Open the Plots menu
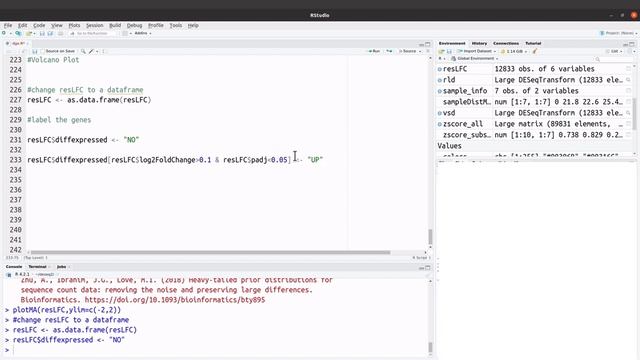The width and height of the screenshot is (640, 360). point(74,25)
